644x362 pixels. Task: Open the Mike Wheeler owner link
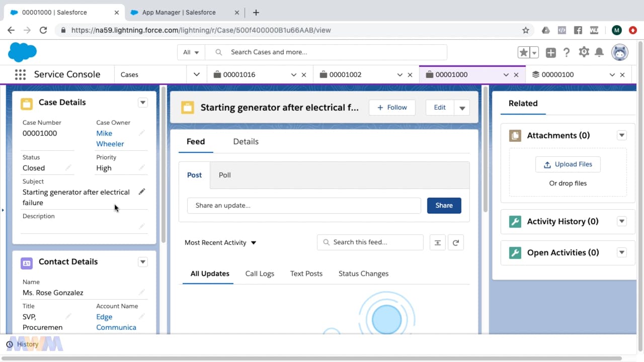[x=110, y=138]
